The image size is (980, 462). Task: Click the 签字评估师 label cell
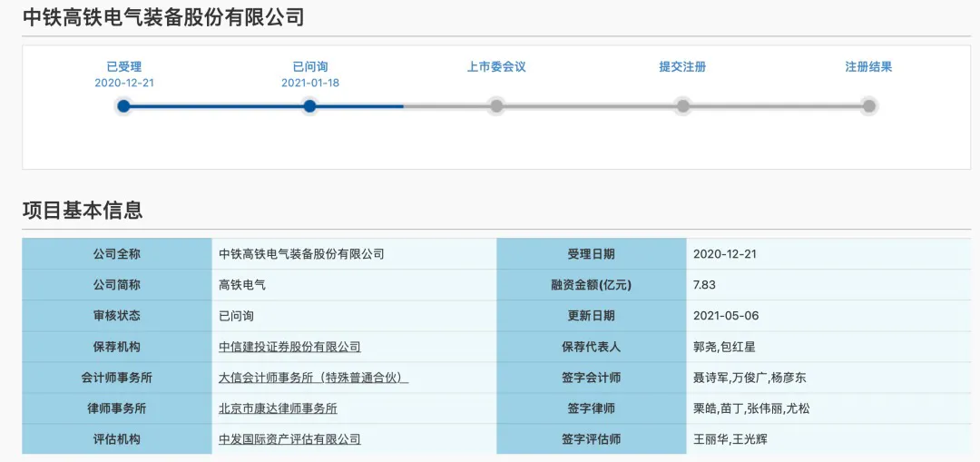pos(592,439)
